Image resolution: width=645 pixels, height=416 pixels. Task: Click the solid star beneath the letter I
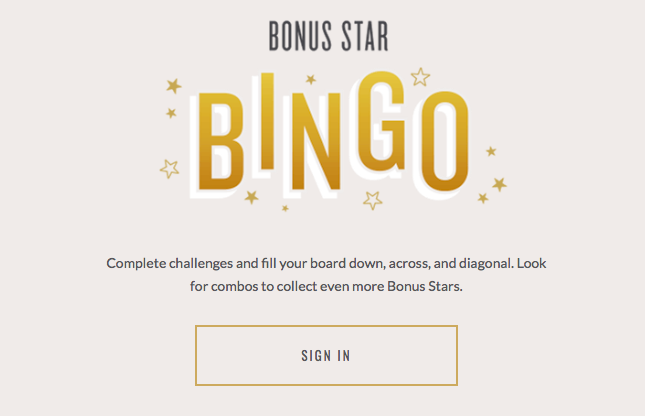[x=251, y=197]
